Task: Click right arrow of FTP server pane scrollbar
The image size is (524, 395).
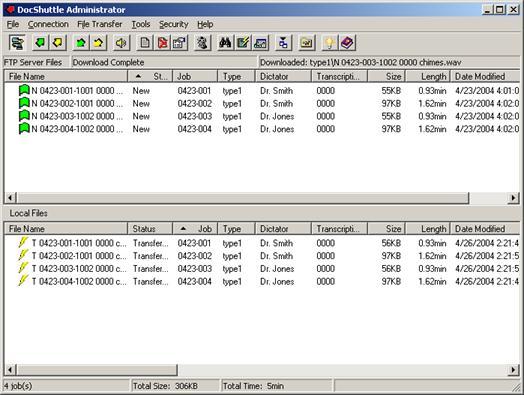Action: click(x=513, y=198)
